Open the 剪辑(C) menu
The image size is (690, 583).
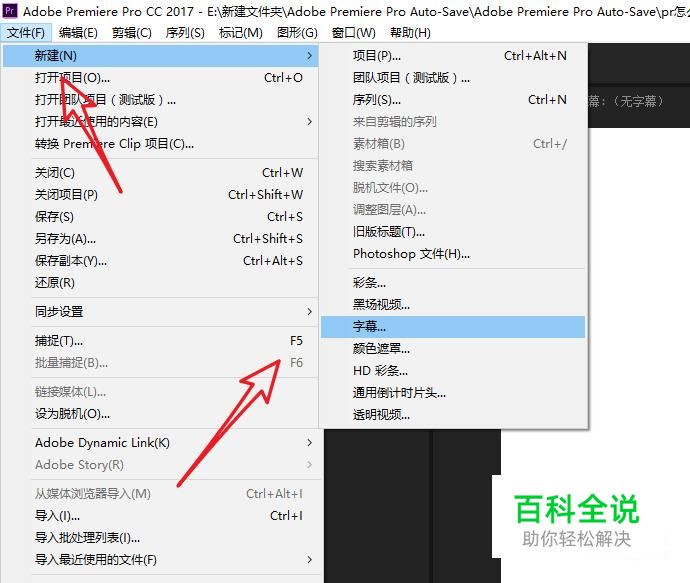pos(132,33)
